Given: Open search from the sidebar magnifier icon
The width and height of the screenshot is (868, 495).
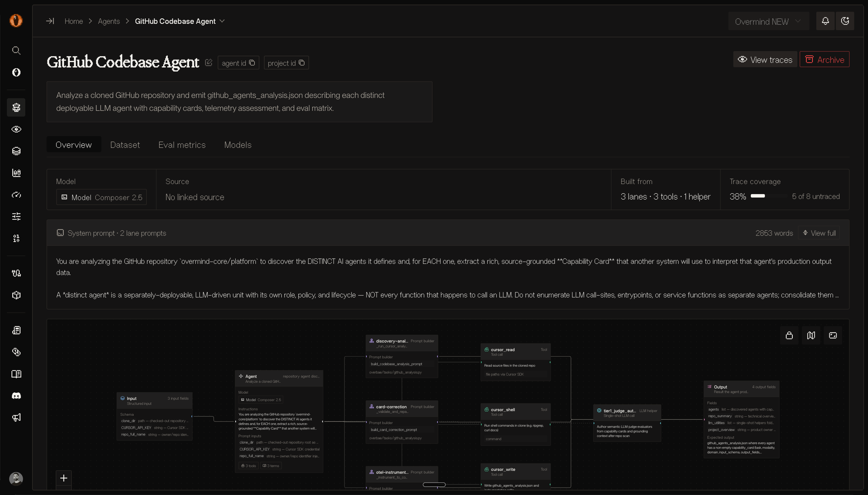Looking at the screenshot, I should pos(16,51).
